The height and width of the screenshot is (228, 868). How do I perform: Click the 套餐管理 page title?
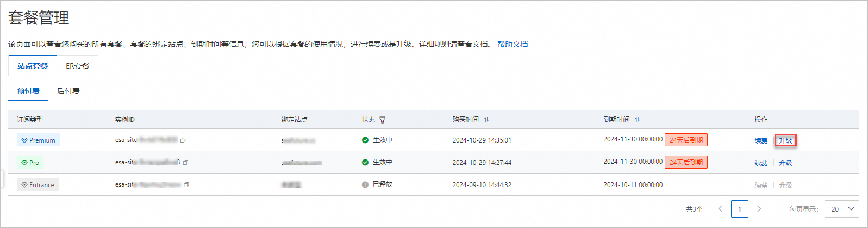coord(39,18)
